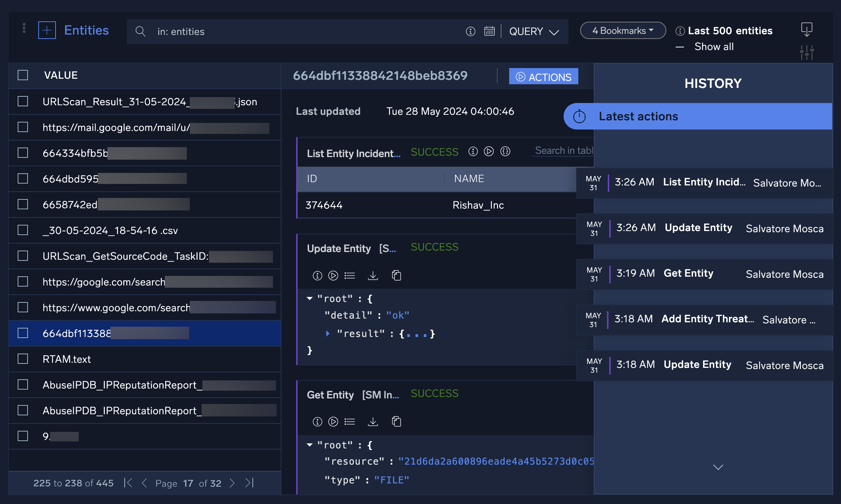Screen dimensions: 841x504
Task: Copy the Get Entity result to clipboard
Action: click(x=397, y=422)
